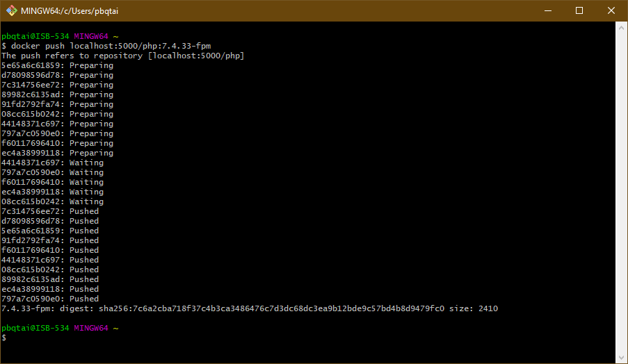The height and width of the screenshot is (364, 628).
Task: Minimize the MINGW64 terminal window
Action: pyautogui.click(x=547, y=10)
